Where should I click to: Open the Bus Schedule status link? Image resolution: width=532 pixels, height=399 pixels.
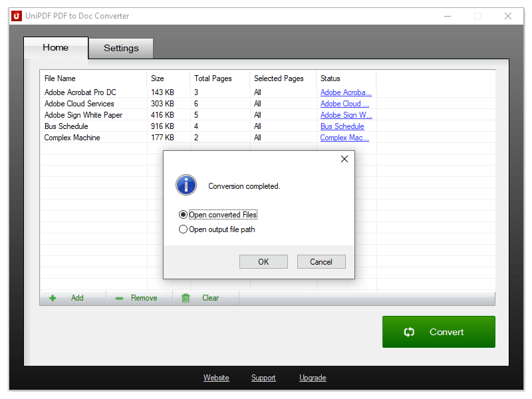pyautogui.click(x=342, y=126)
